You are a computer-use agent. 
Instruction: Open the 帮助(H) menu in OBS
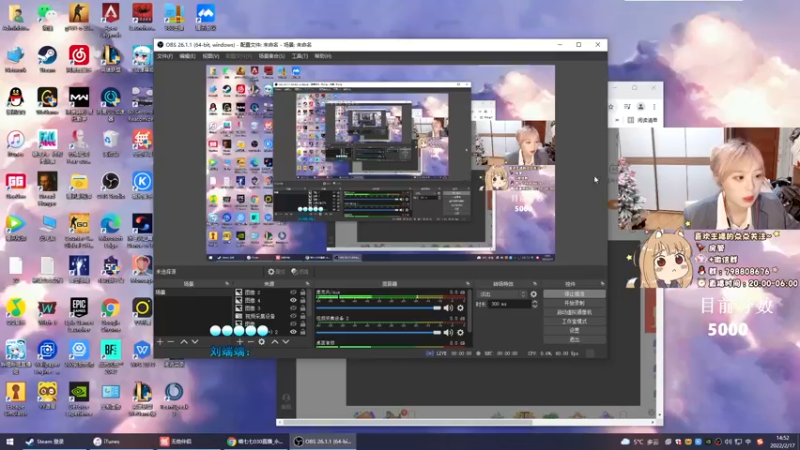tap(323, 56)
